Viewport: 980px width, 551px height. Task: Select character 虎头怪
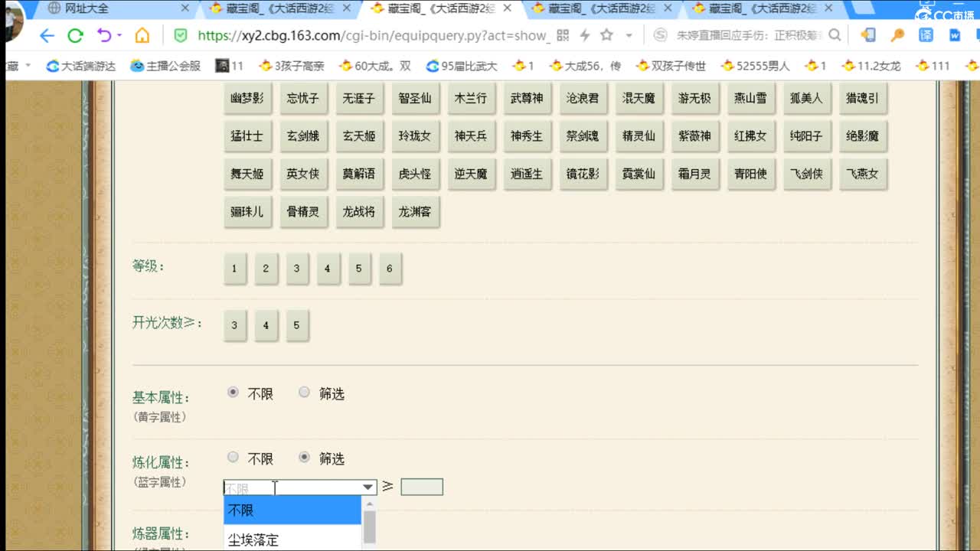tap(414, 174)
